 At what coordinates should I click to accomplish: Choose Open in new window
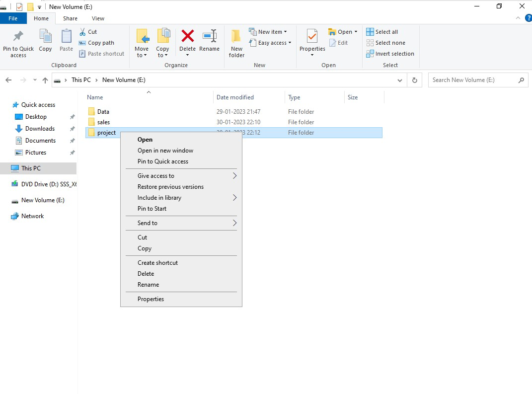[x=181, y=151]
